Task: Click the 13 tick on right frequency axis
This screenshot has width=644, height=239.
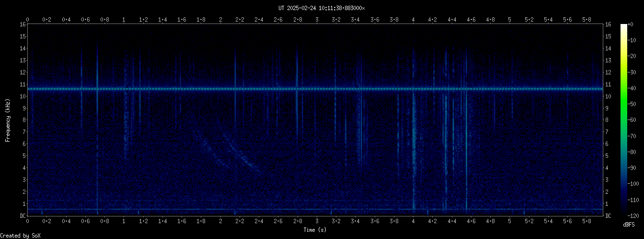Action: coord(609,60)
